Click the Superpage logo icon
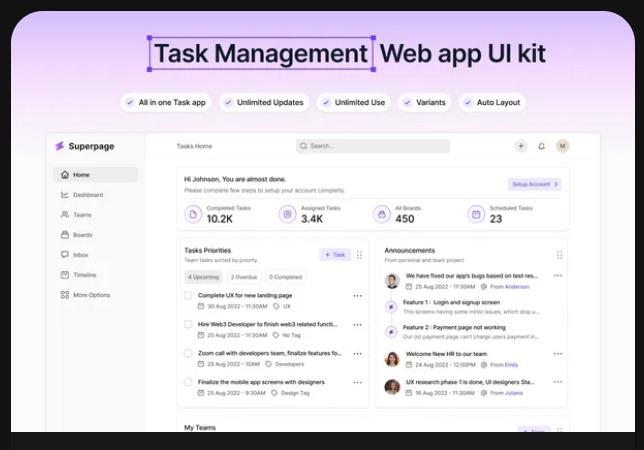The width and height of the screenshot is (644, 450). tap(60, 146)
